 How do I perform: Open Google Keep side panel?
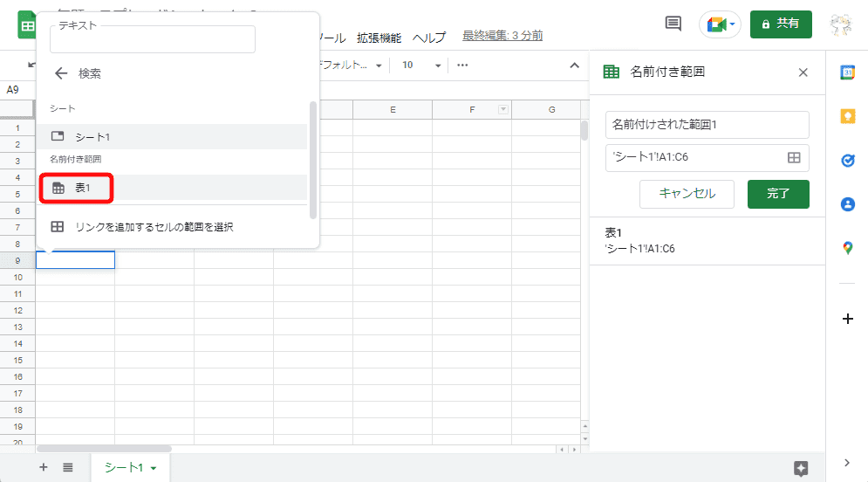(x=848, y=116)
